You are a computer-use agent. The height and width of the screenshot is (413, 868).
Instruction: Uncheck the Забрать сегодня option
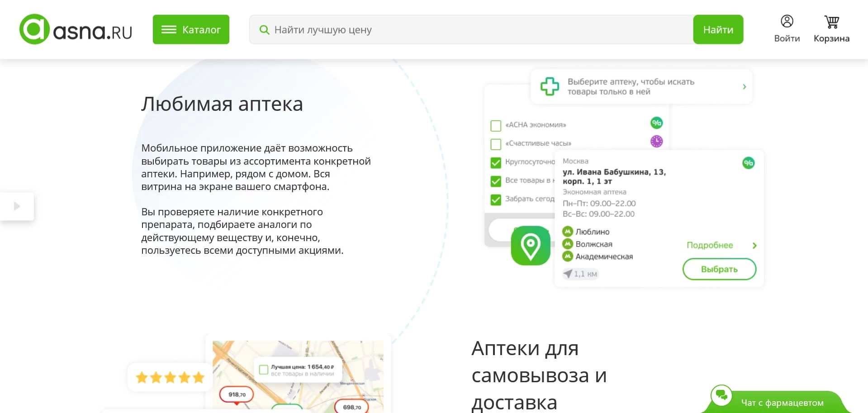tap(495, 199)
